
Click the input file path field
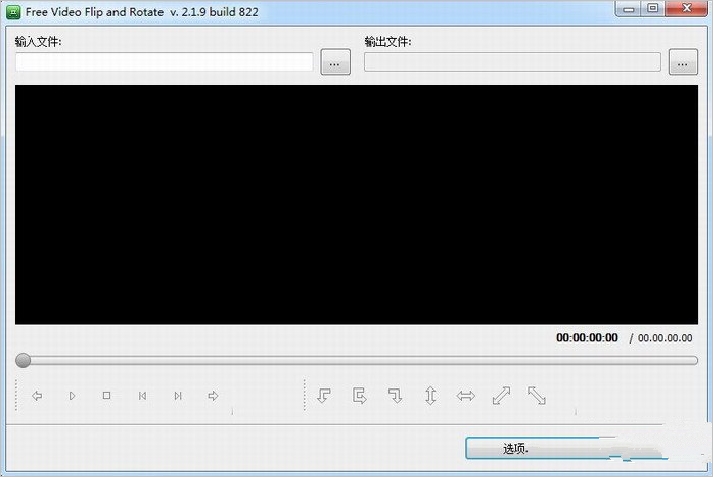(x=164, y=62)
